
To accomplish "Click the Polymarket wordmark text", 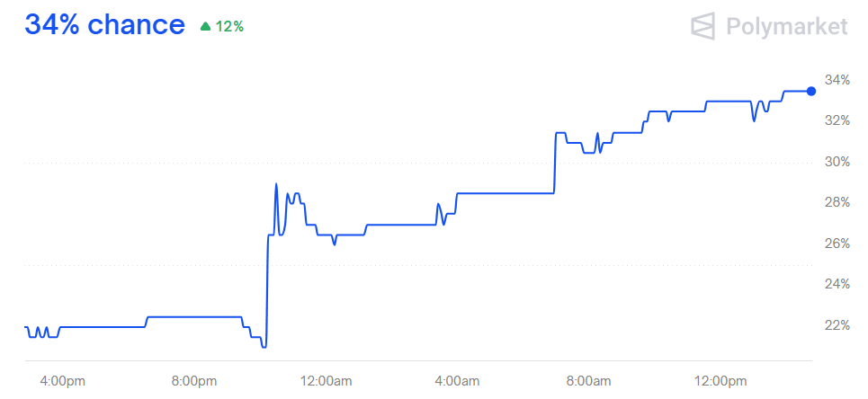I will point(786,27).
